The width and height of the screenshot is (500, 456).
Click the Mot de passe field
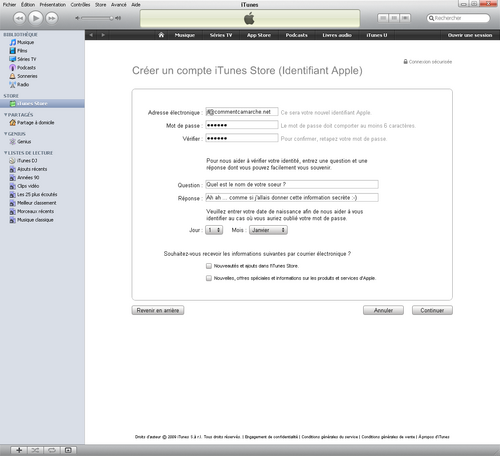point(242,125)
